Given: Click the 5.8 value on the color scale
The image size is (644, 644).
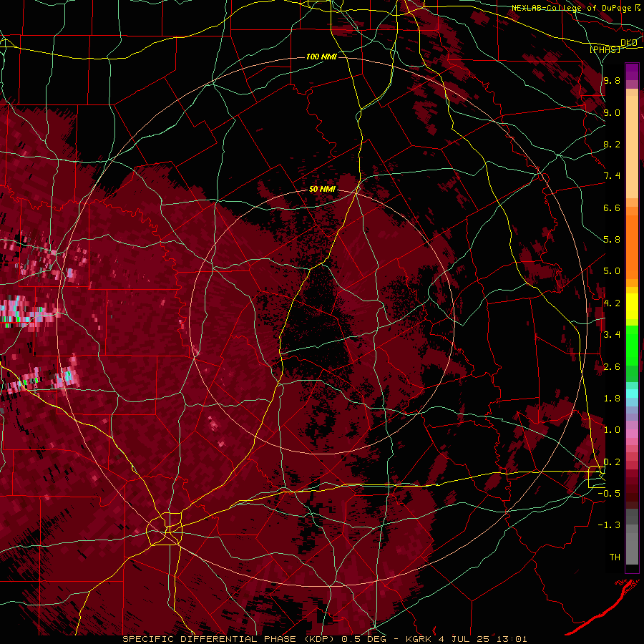Looking at the screenshot, I should [612, 240].
